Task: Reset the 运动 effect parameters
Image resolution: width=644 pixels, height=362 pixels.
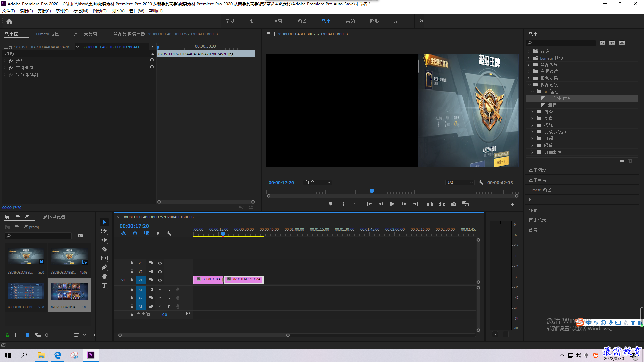Action: 152,60
